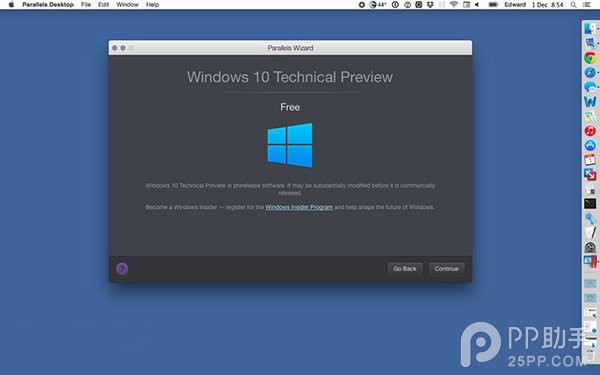Image resolution: width=600 pixels, height=375 pixels.
Task: Click the Go Back button
Action: click(x=405, y=269)
